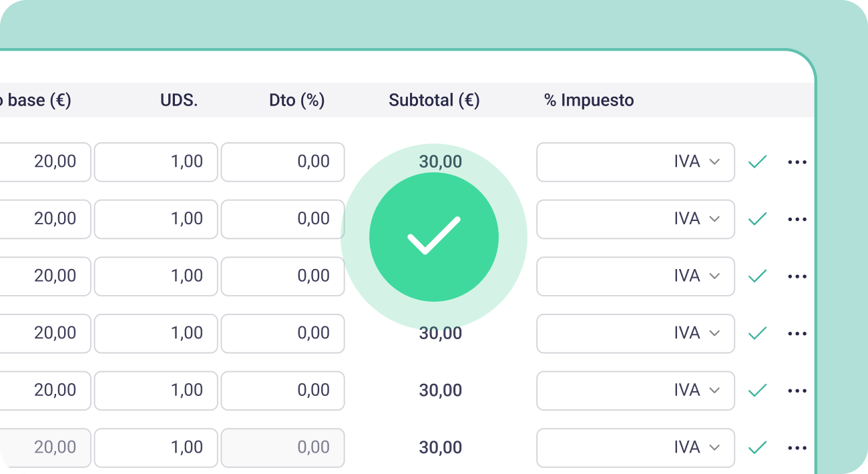Click the green checkmark on the second row
This screenshot has height=474, width=868.
[x=758, y=219]
